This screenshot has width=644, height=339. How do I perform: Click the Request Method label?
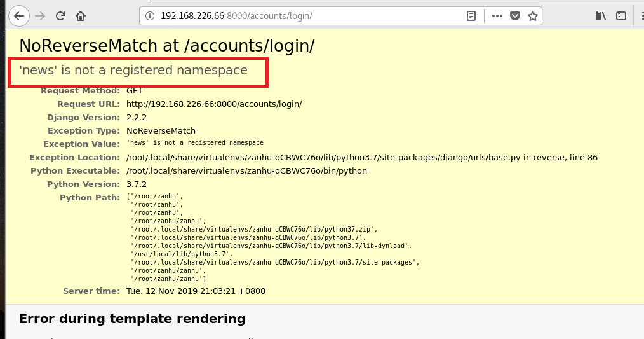pyautogui.click(x=80, y=90)
